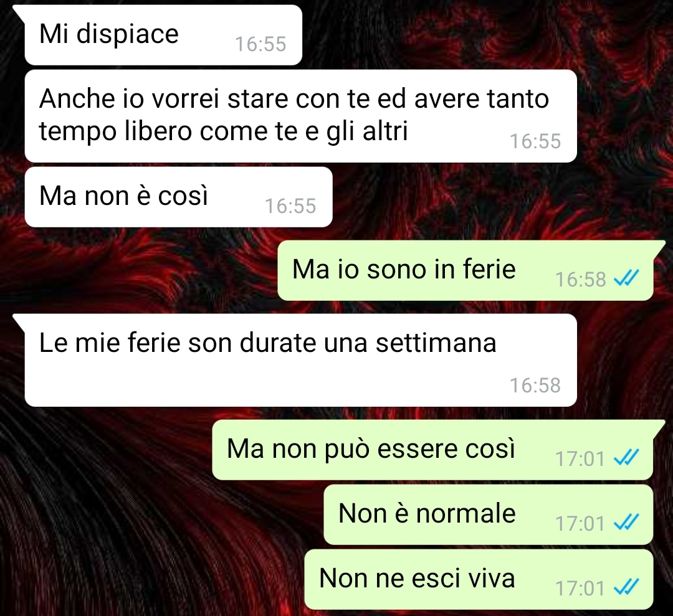
Task: Tap the 16:55 timestamp on 'Mi dispiace'
Action: 260,44
